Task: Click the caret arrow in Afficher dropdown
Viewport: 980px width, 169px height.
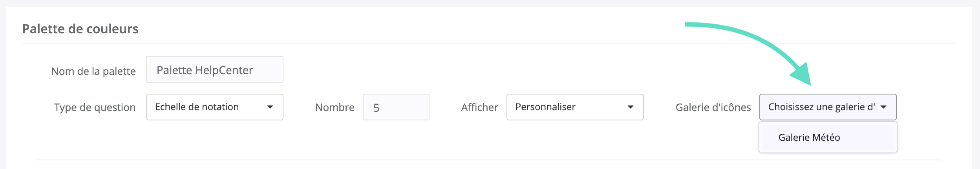Action: click(631, 107)
